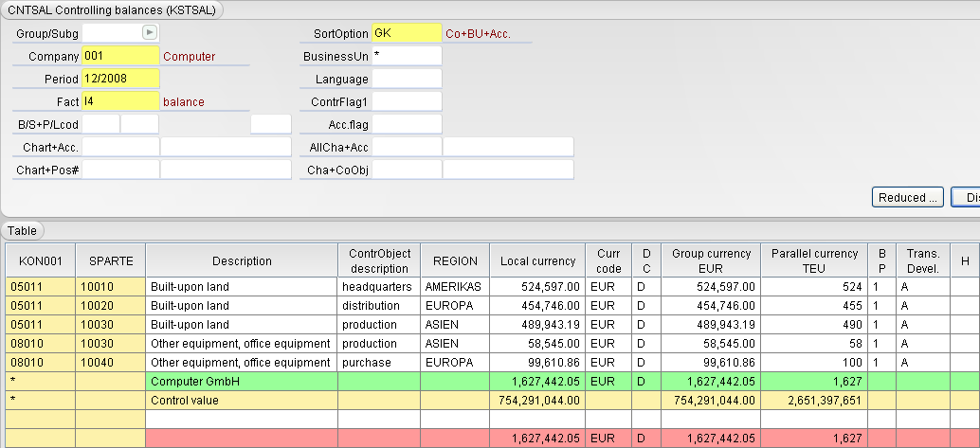980x448 pixels.
Task: Click the KON001 column header
Action: click(41, 261)
